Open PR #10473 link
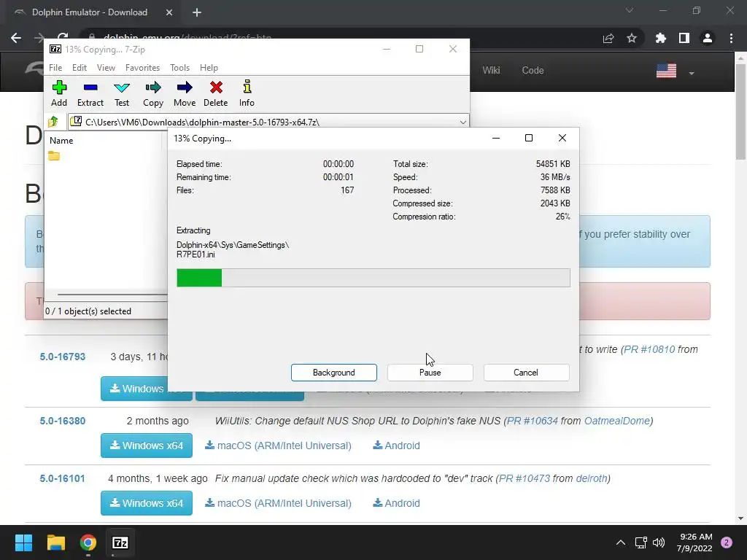This screenshot has width=747, height=560. 525,478
